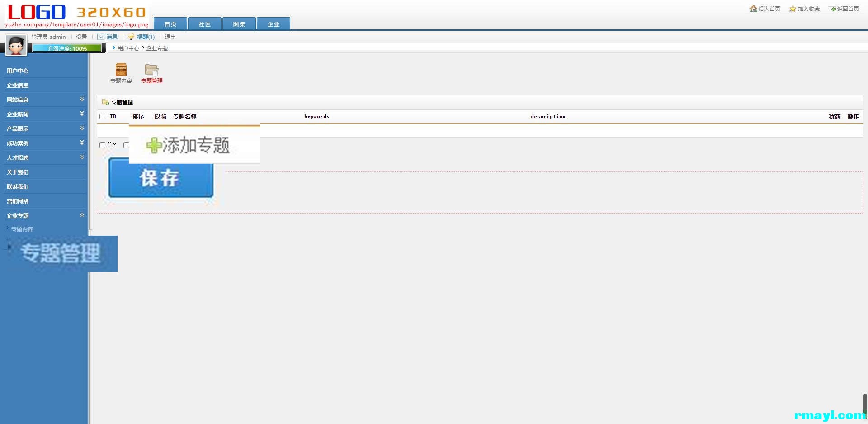Image resolution: width=868 pixels, height=424 pixels.
Task: Switch to the 企业 tab
Action: pyautogui.click(x=274, y=24)
